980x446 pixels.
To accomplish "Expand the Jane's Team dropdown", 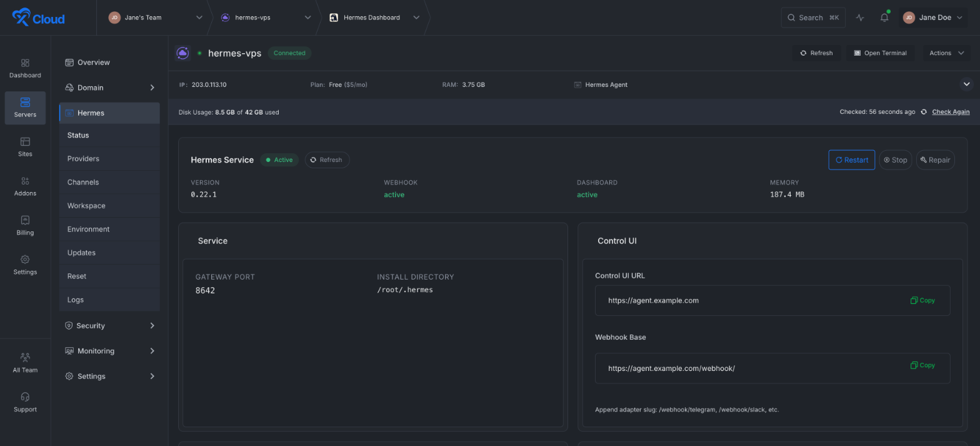I will click(199, 18).
